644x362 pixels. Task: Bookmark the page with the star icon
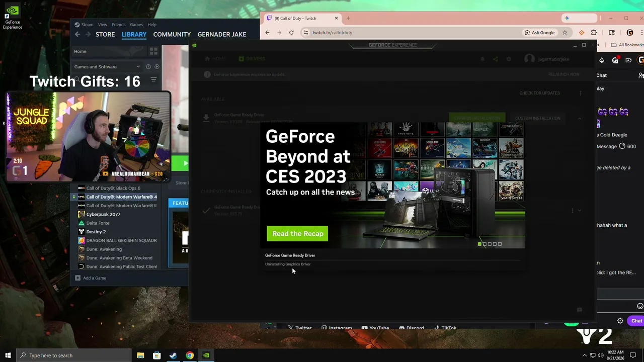(x=565, y=33)
